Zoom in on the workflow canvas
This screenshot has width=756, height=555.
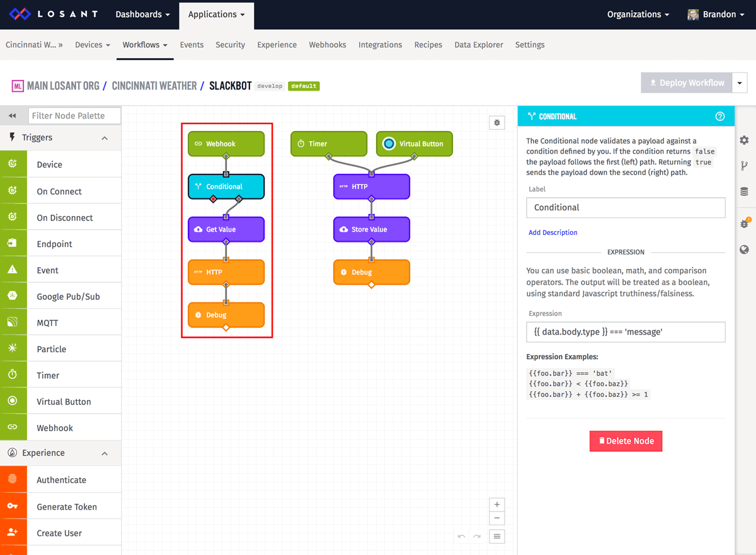click(x=497, y=505)
